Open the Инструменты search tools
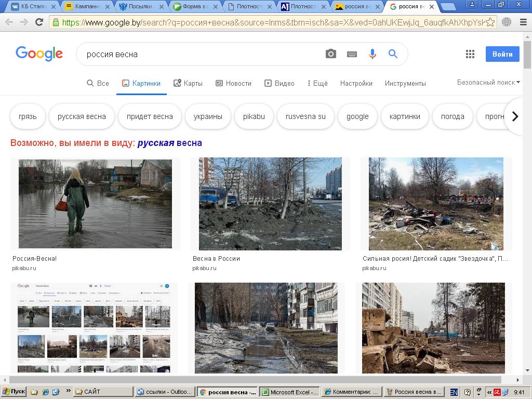The width and height of the screenshot is (532, 399). click(405, 83)
